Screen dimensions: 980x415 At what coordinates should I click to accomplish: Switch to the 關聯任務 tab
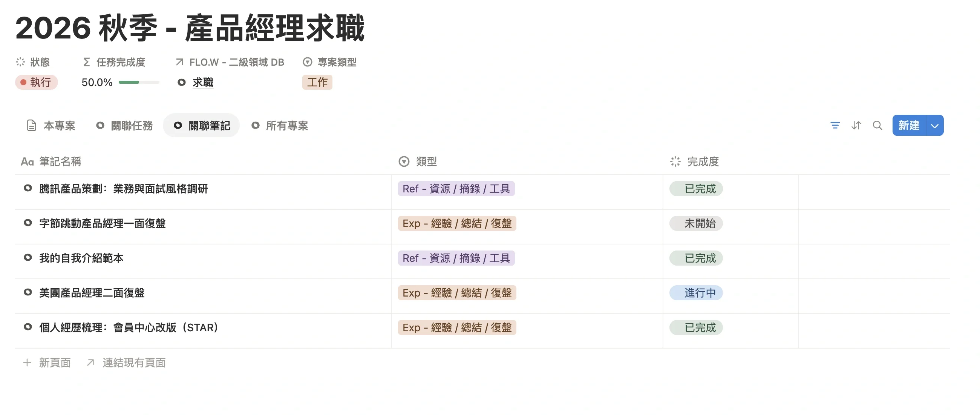(x=124, y=125)
